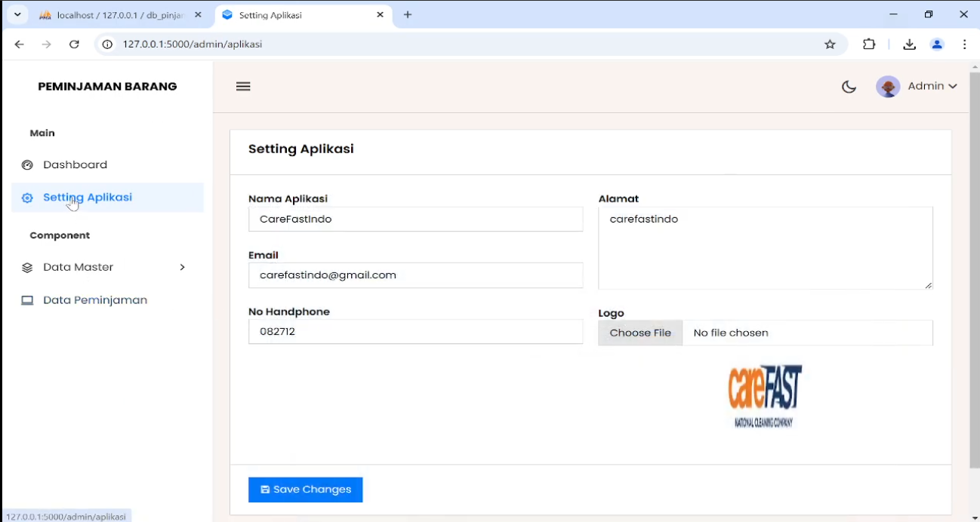Image resolution: width=980 pixels, height=522 pixels.
Task: Bookmark this page with star icon
Action: [x=830, y=45]
